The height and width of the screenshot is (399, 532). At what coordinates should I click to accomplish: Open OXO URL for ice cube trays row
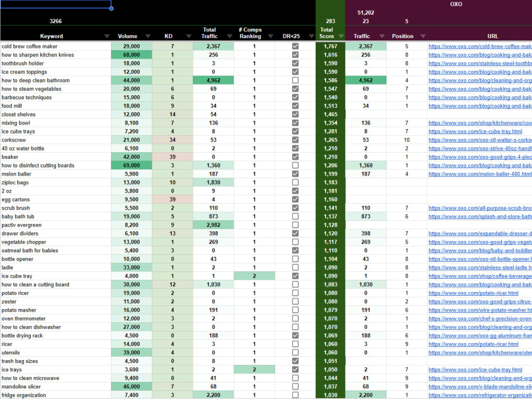[x=475, y=131]
